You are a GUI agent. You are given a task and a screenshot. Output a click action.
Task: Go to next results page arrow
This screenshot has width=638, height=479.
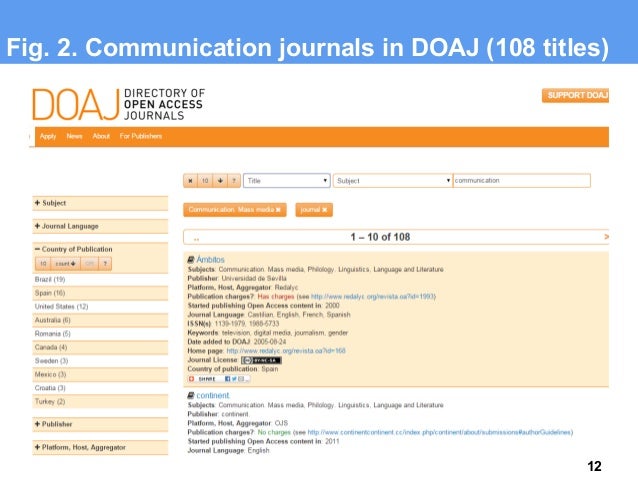(606, 236)
